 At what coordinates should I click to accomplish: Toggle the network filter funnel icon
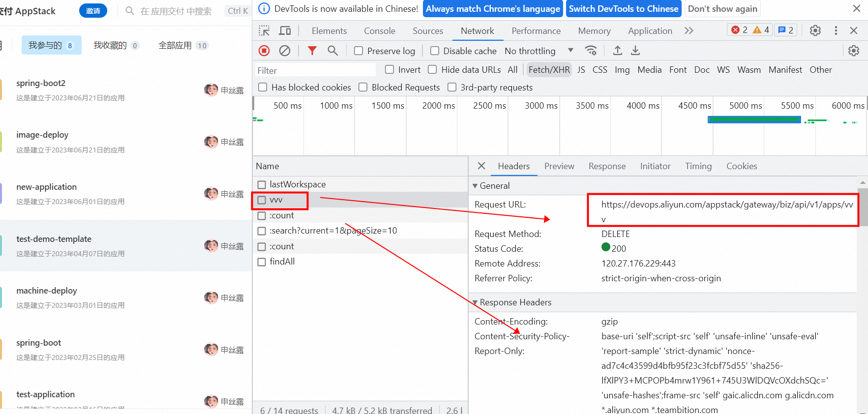coord(312,51)
